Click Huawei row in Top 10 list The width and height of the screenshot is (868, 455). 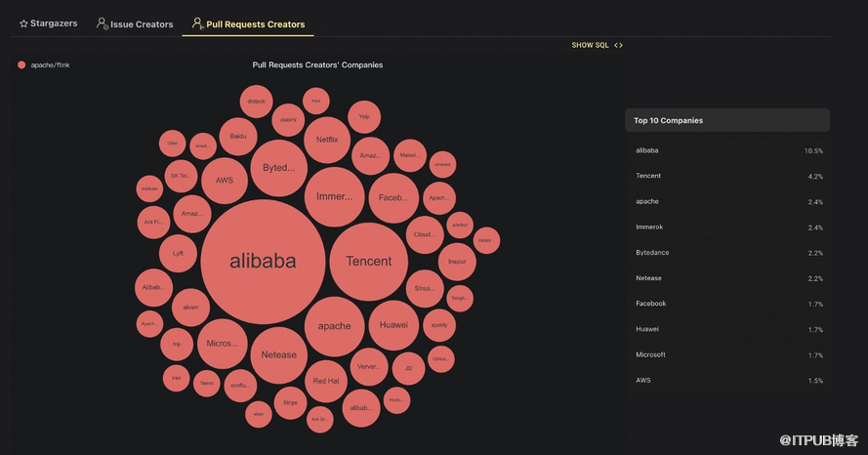727,329
